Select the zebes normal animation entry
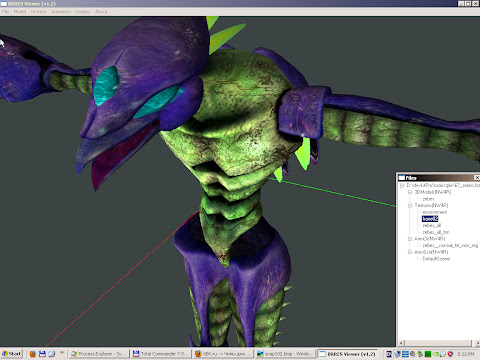This screenshot has height=360, width=480. [x=450, y=245]
